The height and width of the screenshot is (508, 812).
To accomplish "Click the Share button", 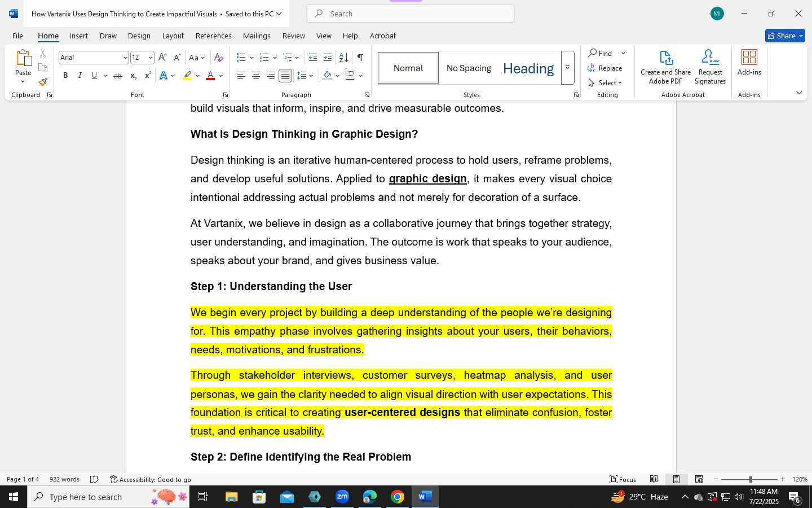I will 785,36.
